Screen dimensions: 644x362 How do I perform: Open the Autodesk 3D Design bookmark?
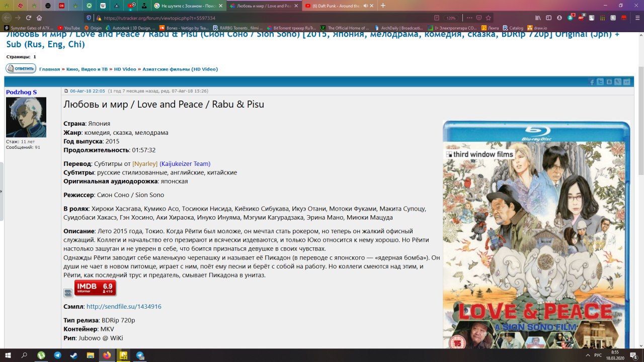[x=130, y=28]
